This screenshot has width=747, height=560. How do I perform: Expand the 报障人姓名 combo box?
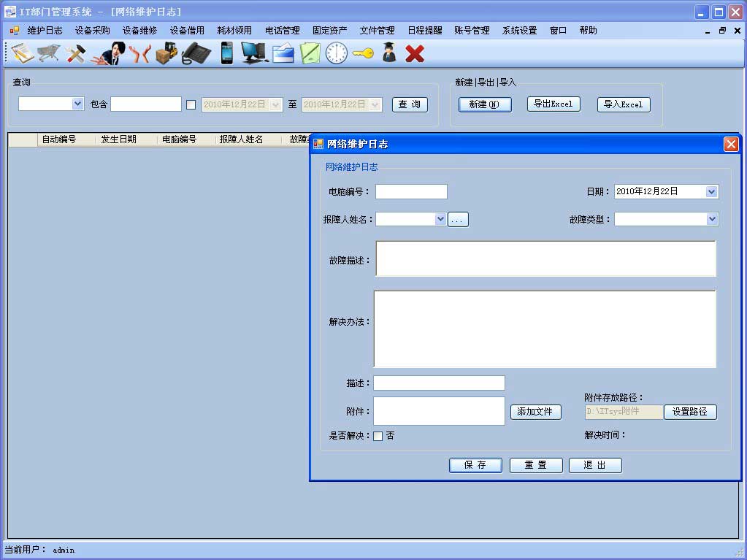tap(440, 219)
